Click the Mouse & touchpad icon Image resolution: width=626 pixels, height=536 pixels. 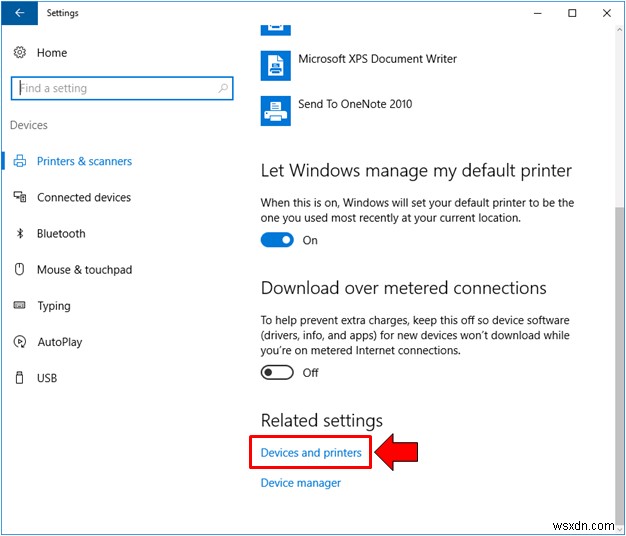pyautogui.click(x=19, y=270)
